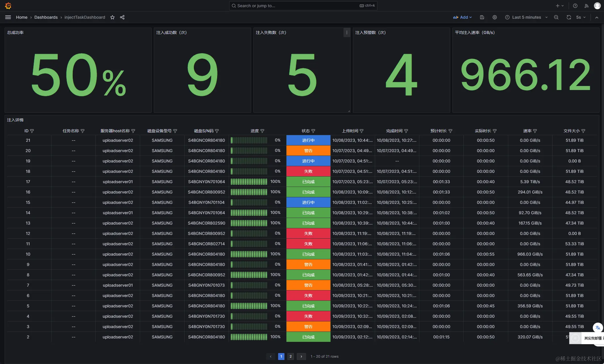Viewport: 604px width, 364px height.
Task: Click the Grafana logo icon
Action: (x=8, y=6)
